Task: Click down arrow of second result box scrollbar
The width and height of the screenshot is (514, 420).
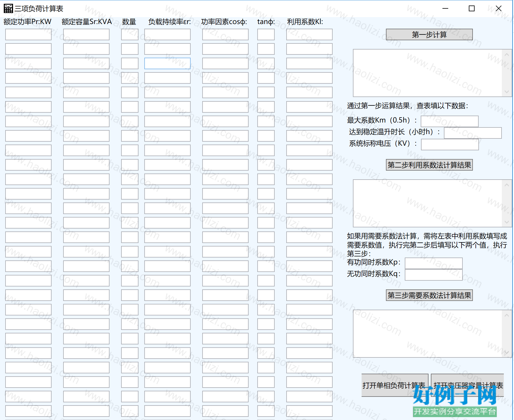Action: click(506, 222)
